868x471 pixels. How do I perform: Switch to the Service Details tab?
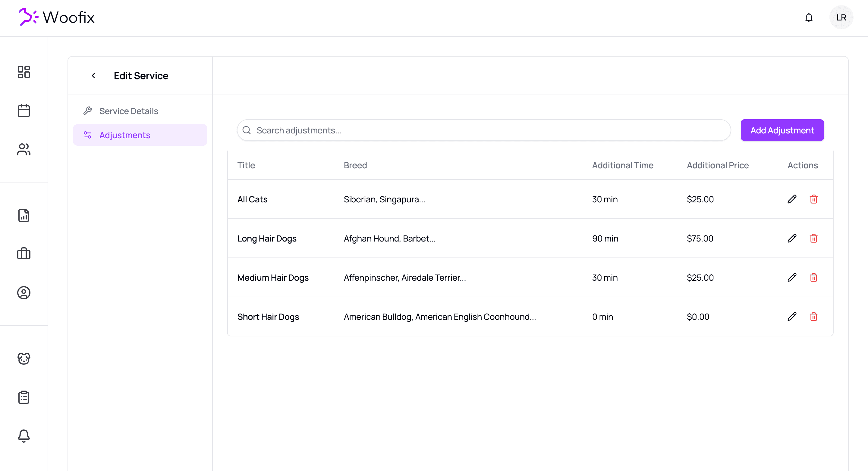pyautogui.click(x=128, y=111)
